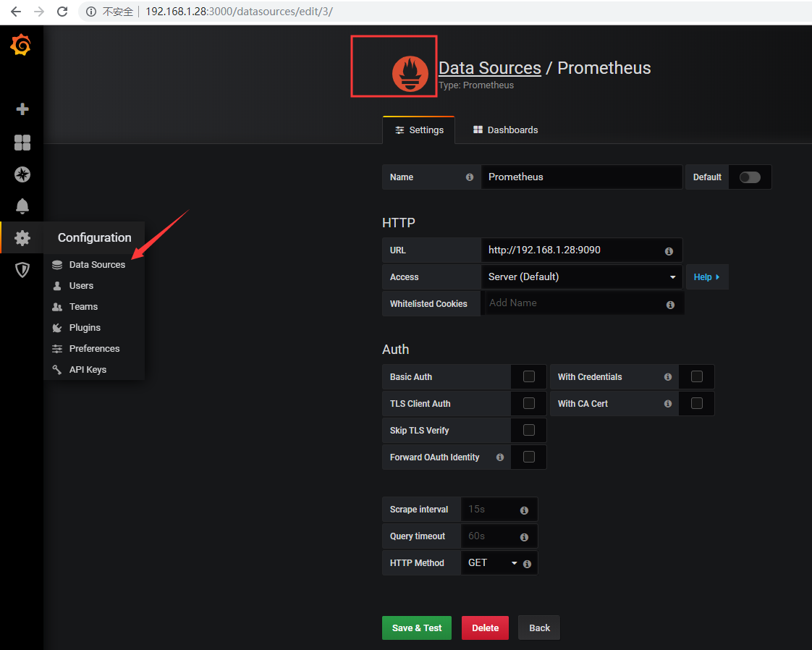This screenshot has height=650, width=812.
Task: Click the Configuration menu header
Action: 94,237
